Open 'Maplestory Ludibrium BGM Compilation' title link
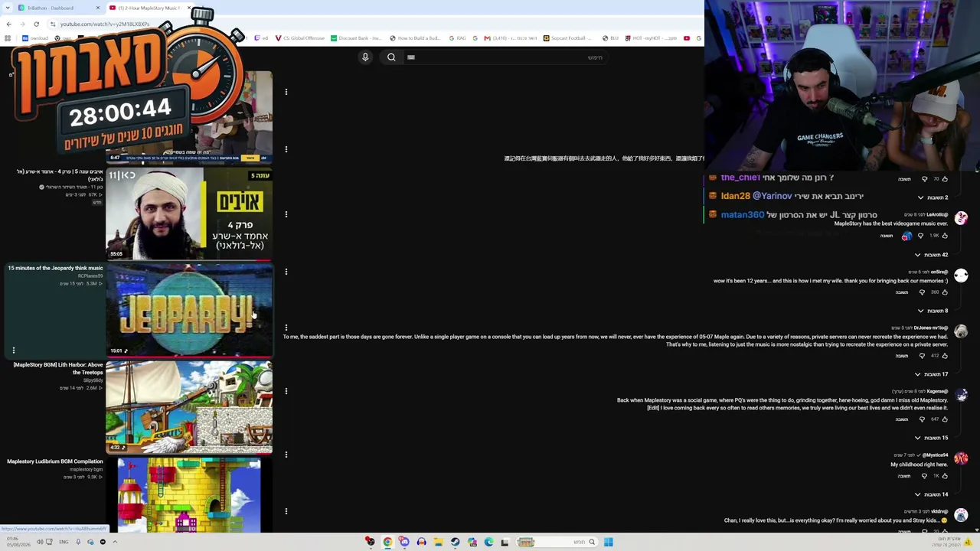Screen dimensions: 980x551 (55, 461)
